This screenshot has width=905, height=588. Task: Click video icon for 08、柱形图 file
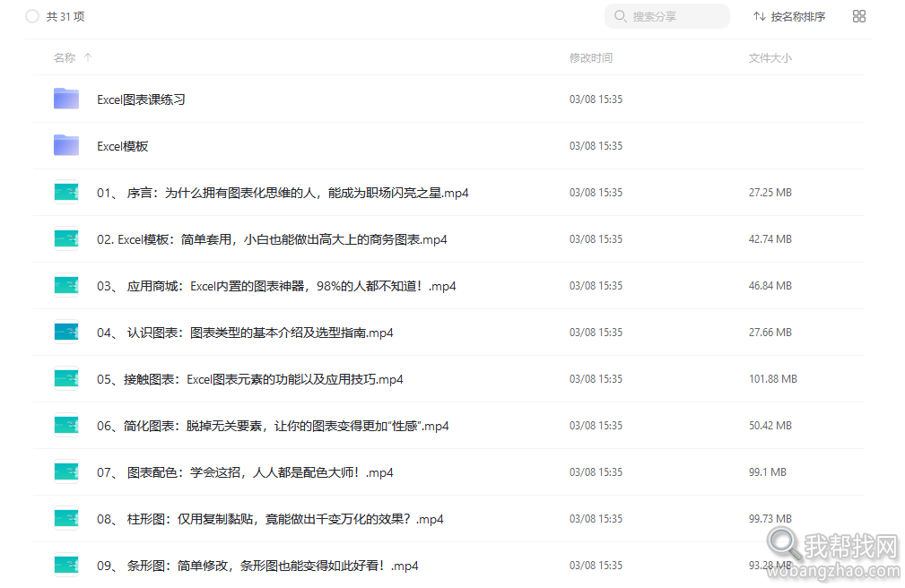[66, 519]
